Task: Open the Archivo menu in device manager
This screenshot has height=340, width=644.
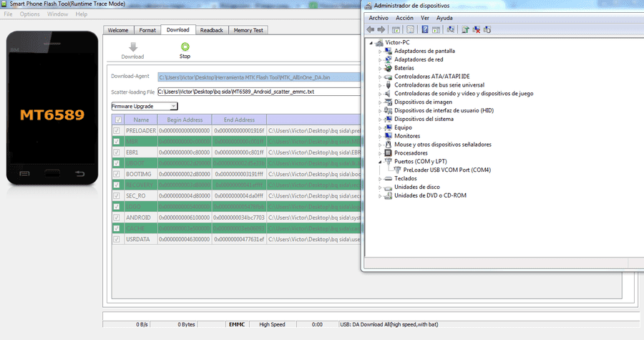Action: tap(379, 18)
